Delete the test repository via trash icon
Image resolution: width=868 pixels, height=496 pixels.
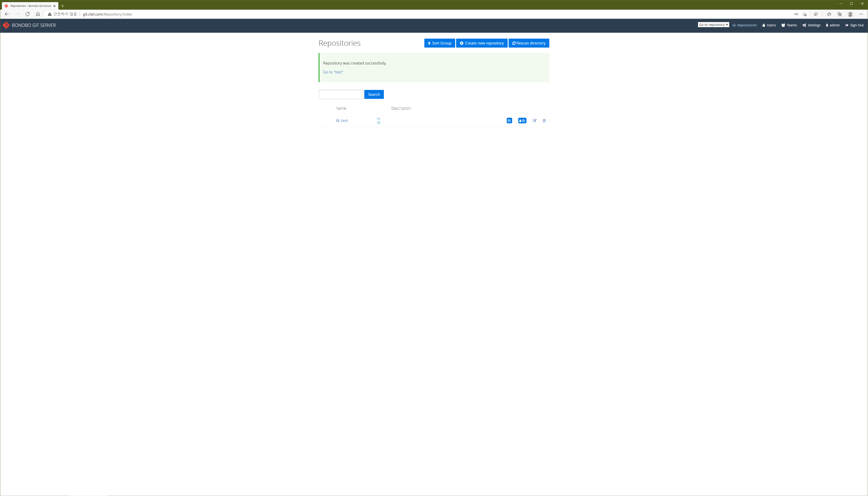point(544,121)
